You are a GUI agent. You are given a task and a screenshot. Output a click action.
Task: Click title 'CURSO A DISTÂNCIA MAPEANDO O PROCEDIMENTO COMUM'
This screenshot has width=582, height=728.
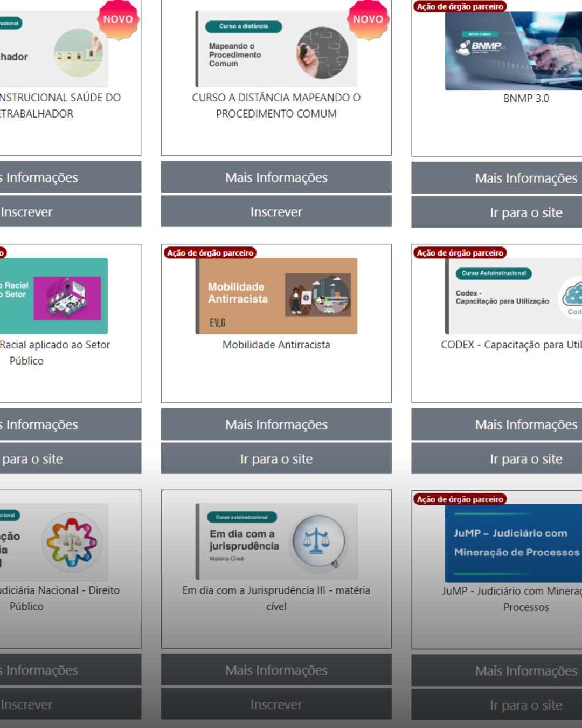276,106
